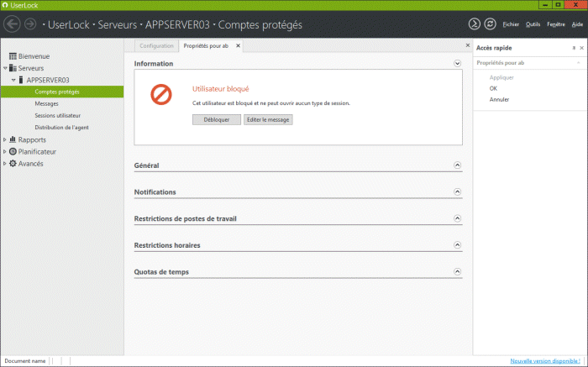Viewport: 588px width, 367px height.
Task: Click the Serveurs server icon
Action: [13, 68]
